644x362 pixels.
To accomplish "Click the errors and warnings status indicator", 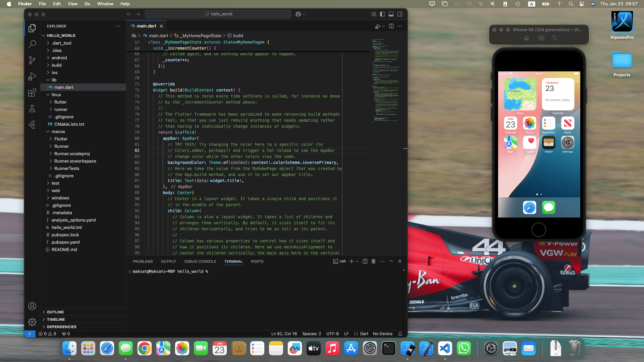I will [x=47, y=334].
